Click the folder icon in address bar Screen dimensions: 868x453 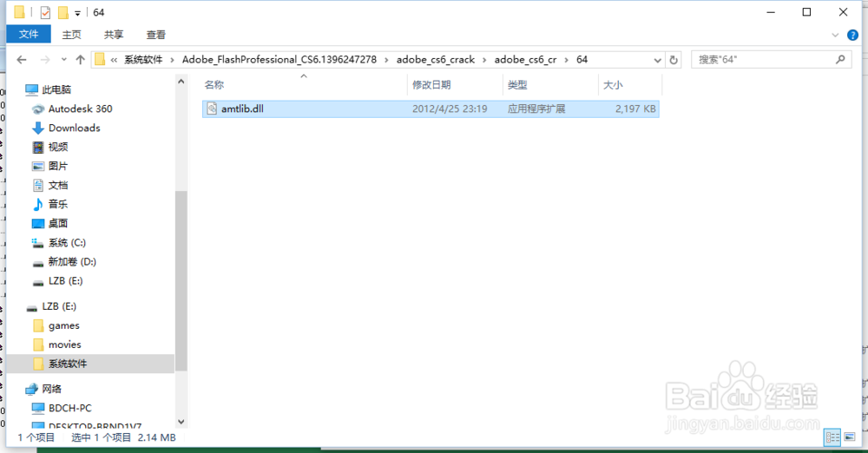pyautogui.click(x=100, y=59)
